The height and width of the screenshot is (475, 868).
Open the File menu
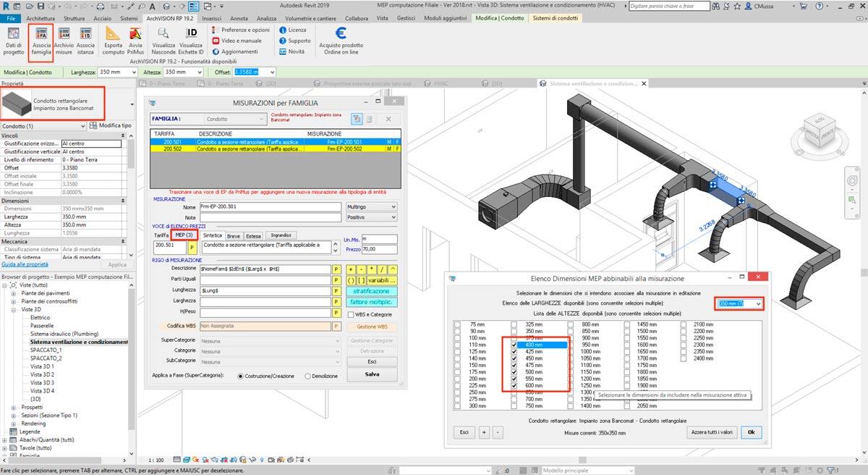pos(11,17)
